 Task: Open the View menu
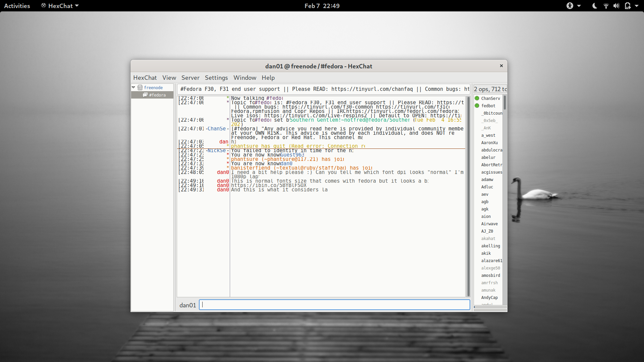[x=169, y=78]
